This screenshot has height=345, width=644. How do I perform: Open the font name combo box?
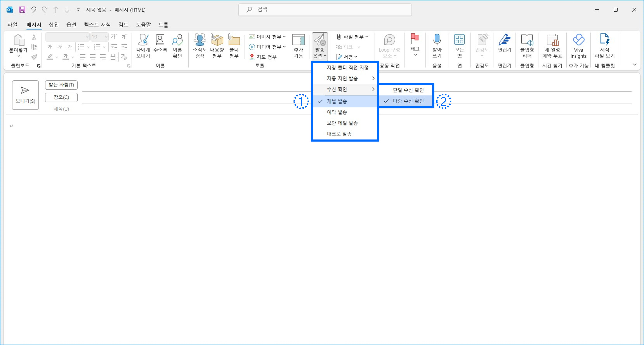tap(67, 37)
